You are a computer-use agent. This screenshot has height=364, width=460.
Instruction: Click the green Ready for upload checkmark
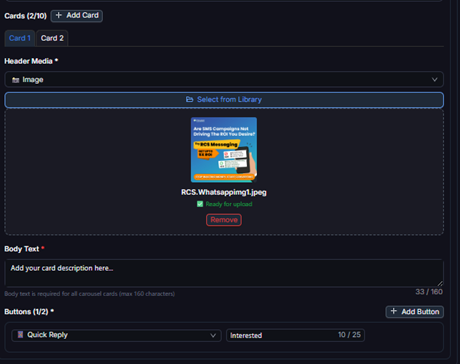click(x=200, y=204)
